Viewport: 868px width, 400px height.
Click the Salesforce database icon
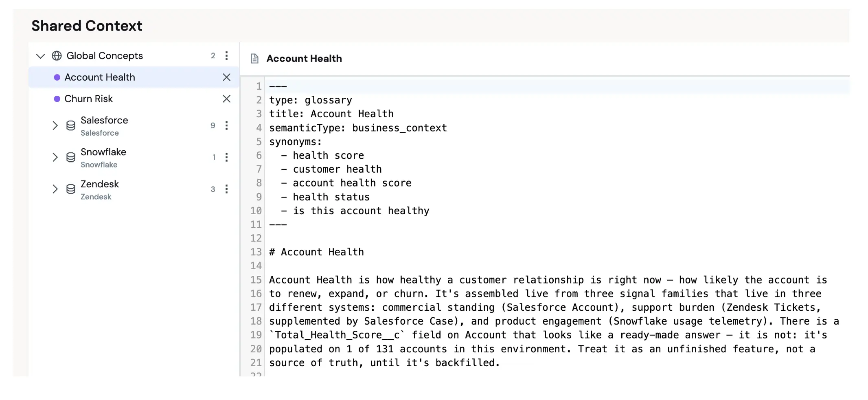71,125
